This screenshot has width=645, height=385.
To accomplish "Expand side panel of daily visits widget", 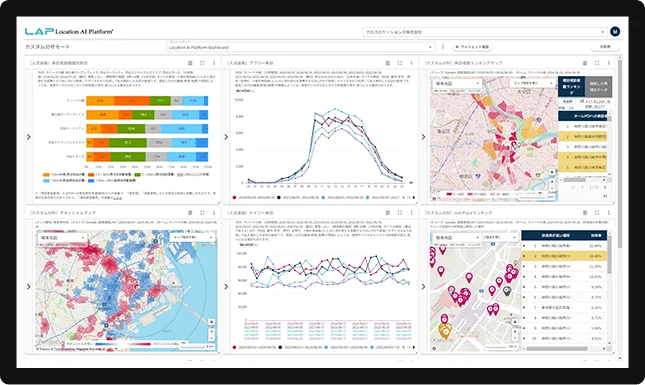I will pyautogui.click(x=226, y=286).
